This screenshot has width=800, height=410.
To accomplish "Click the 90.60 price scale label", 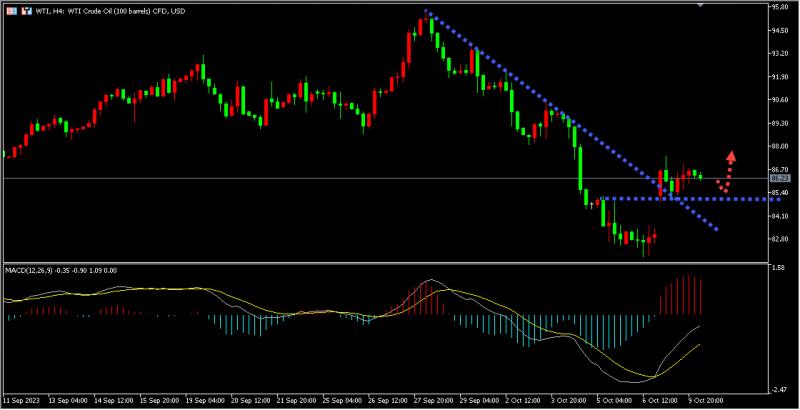I will point(780,100).
